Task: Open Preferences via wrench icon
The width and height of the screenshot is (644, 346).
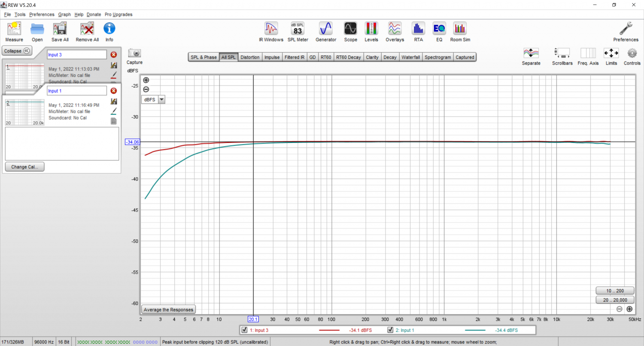Action: click(626, 29)
